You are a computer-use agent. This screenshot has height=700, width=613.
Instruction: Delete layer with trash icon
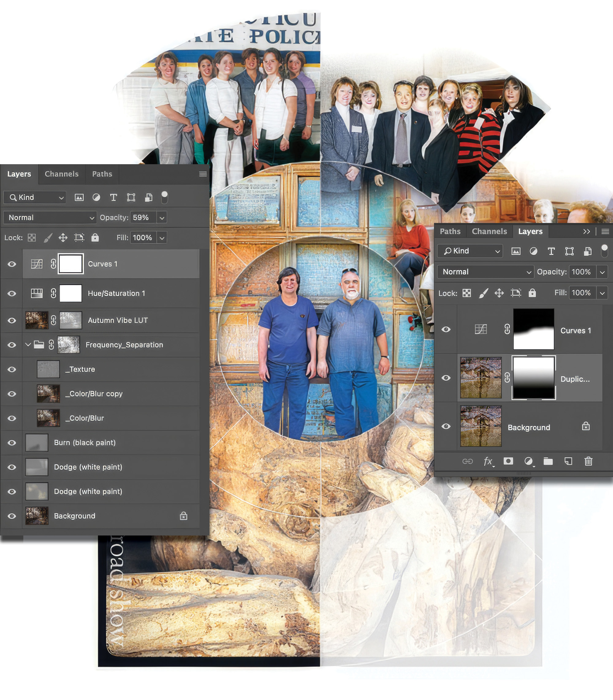588,461
